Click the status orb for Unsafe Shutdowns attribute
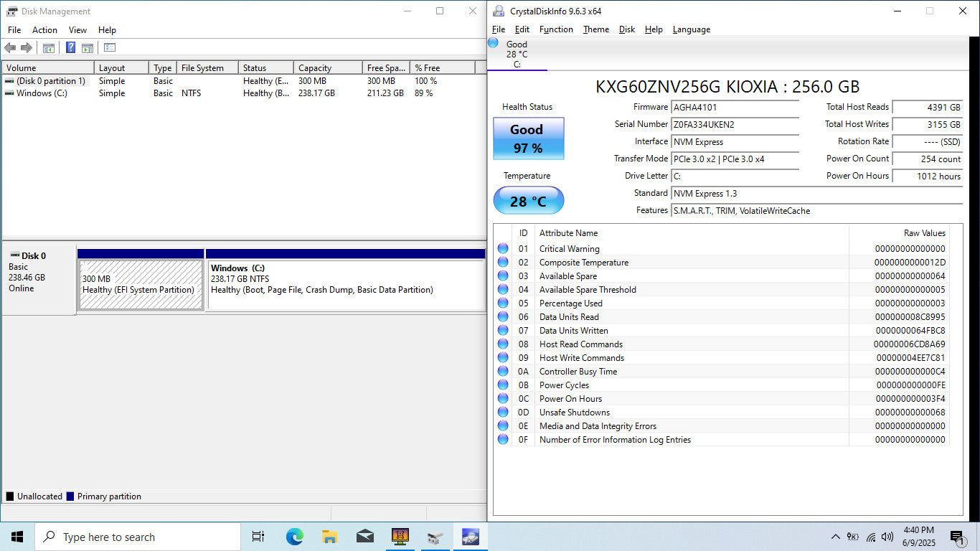Screen dimensions: 980x551 tap(503, 413)
